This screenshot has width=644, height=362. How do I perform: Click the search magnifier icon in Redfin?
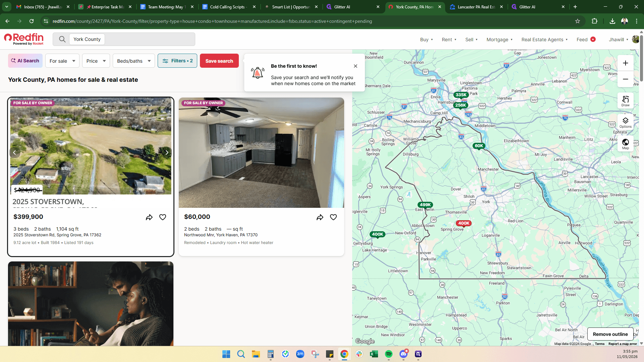(x=62, y=39)
